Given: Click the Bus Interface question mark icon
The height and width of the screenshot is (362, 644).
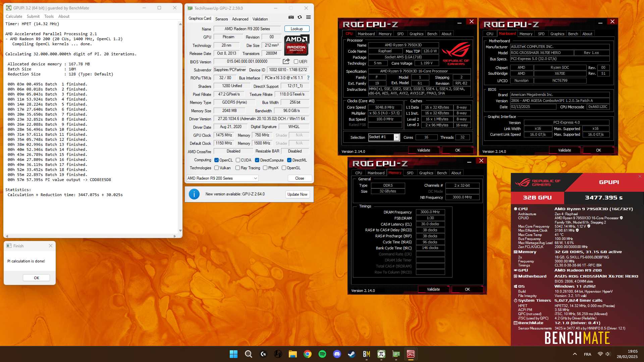Looking at the screenshot, I should [x=308, y=78].
